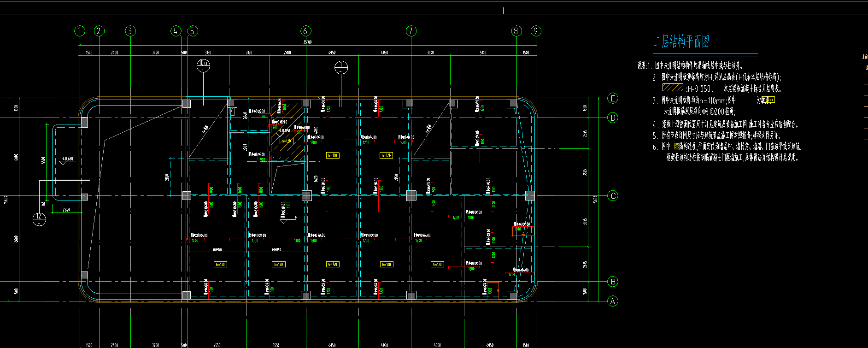Select the top dimension text 2900
The width and height of the screenshot is (868, 348).
tap(287, 53)
